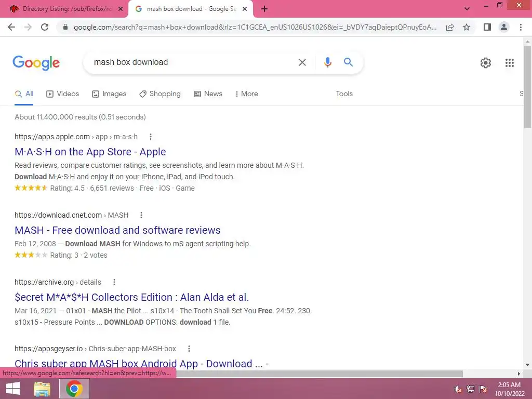Screen dimensions: 532x399
Task: Select the All results tab
Action: click(x=24, y=94)
